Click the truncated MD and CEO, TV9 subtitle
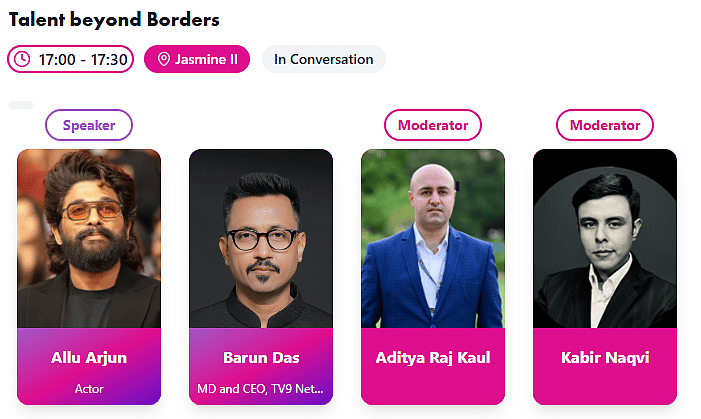 point(261,389)
